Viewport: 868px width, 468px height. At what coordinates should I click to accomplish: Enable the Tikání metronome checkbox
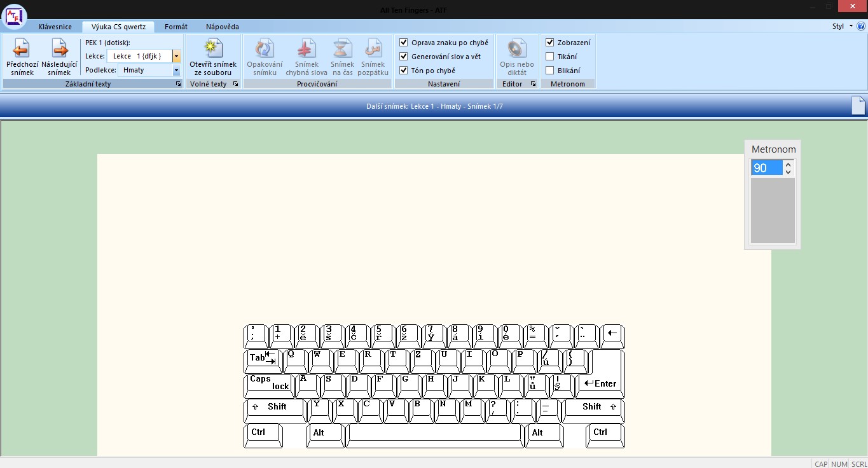click(x=550, y=57)
